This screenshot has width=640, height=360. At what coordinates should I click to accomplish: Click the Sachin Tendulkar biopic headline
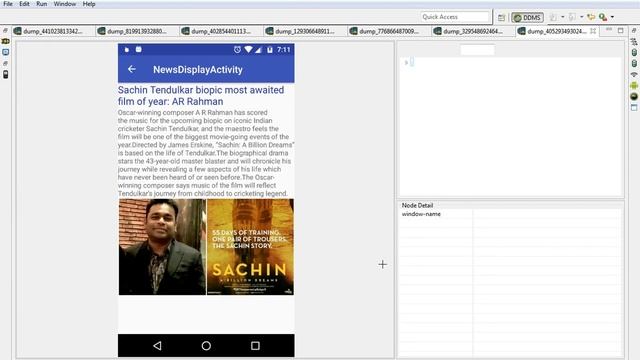(201, 96)
